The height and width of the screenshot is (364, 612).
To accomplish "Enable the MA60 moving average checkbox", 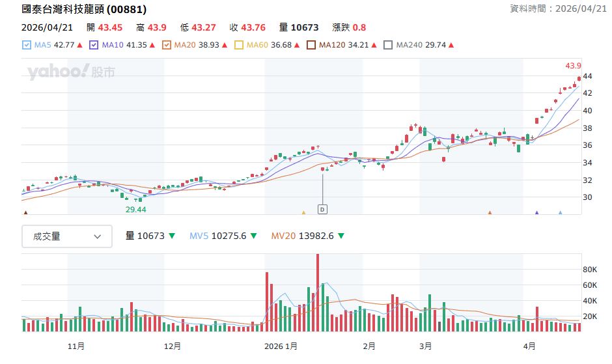I will click(x=238, y=45).
